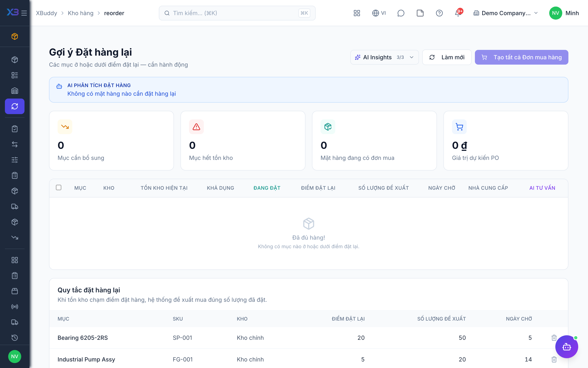
Task: Click the Mục hết tồn kho card
Action: coord(243,141)
